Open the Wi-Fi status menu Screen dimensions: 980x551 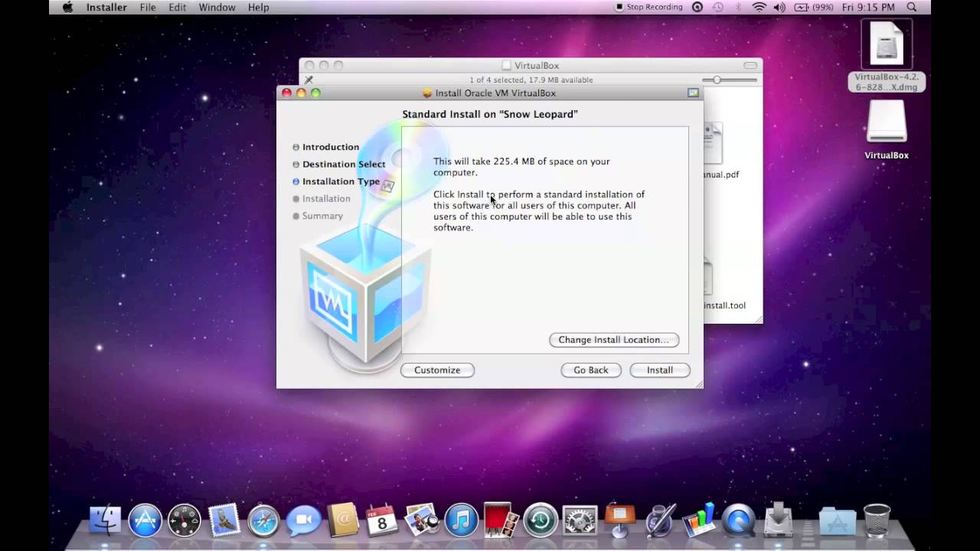click(x=759, y=7)
